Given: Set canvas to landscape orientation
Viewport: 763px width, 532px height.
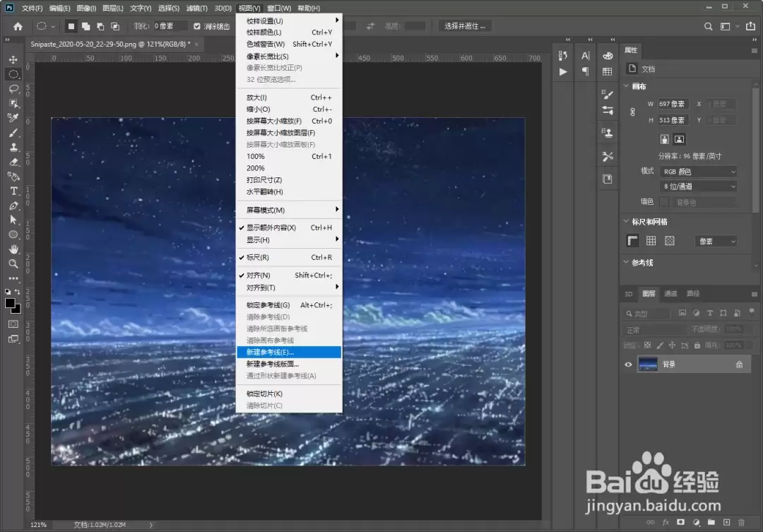Looking at the screenshot, I should (679, 139).
